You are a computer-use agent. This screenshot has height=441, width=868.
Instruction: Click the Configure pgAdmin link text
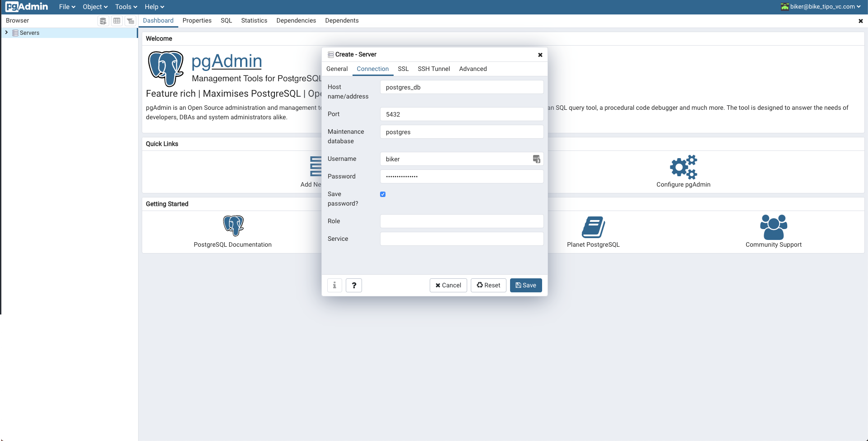tap(683, 184)
